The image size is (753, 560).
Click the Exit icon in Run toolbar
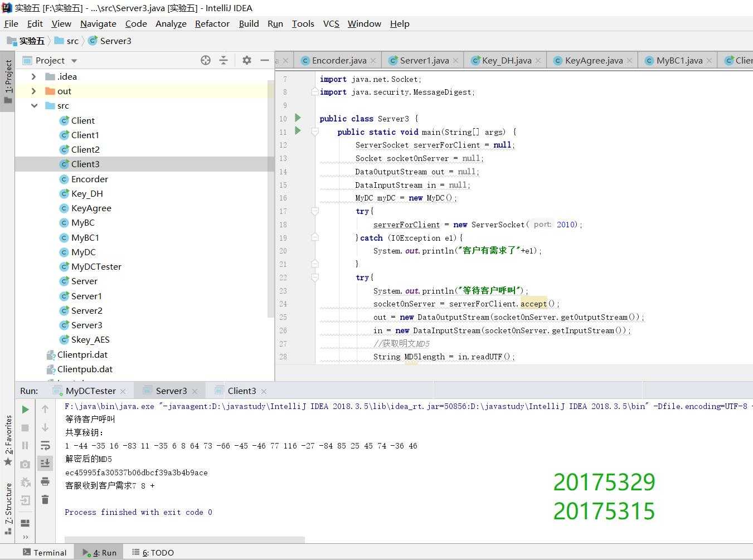pos(25,500)
